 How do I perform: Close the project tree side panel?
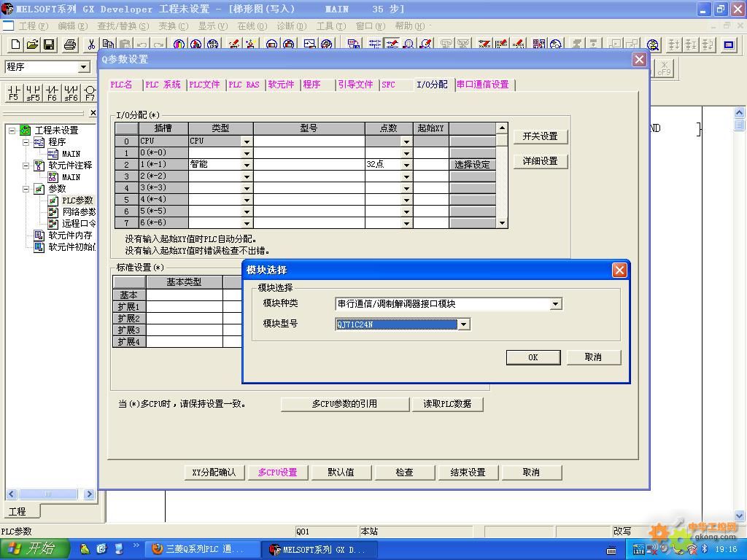(x=93, y=113)
